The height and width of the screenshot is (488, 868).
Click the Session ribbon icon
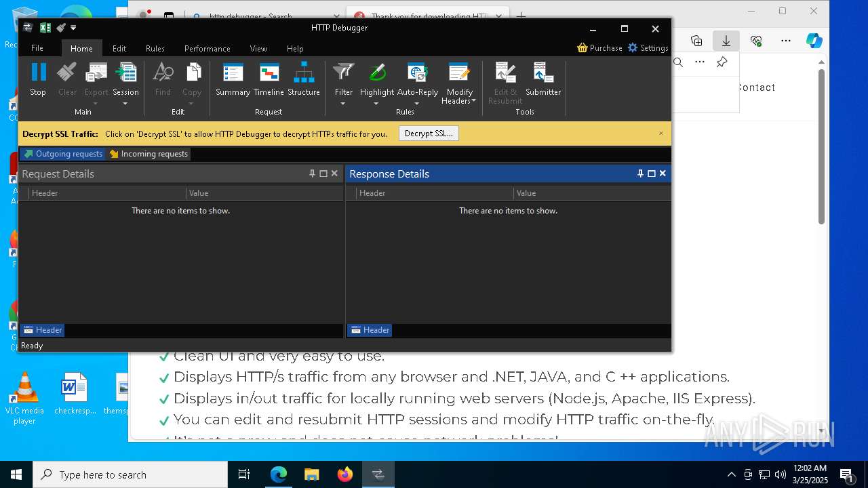click(125, 72)
